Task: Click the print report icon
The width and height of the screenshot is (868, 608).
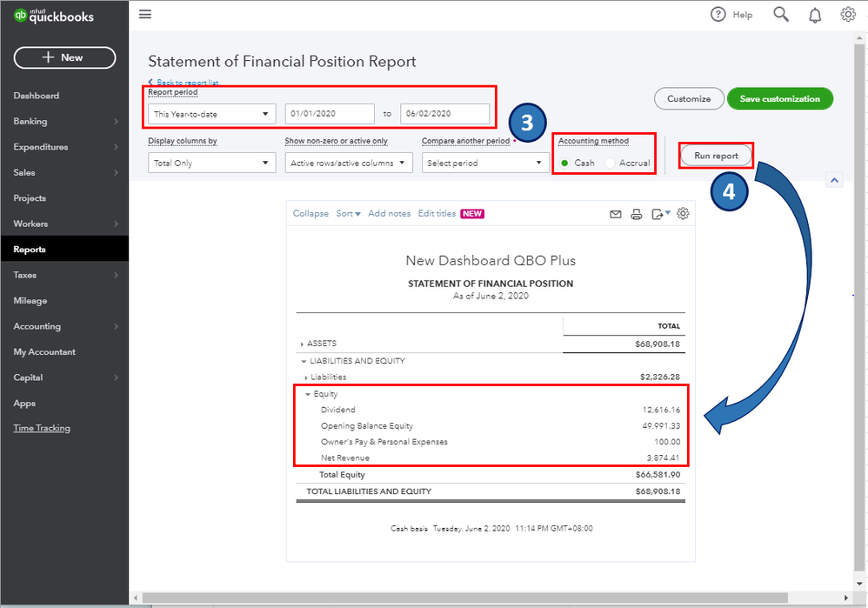Action: tap(636, 214)
